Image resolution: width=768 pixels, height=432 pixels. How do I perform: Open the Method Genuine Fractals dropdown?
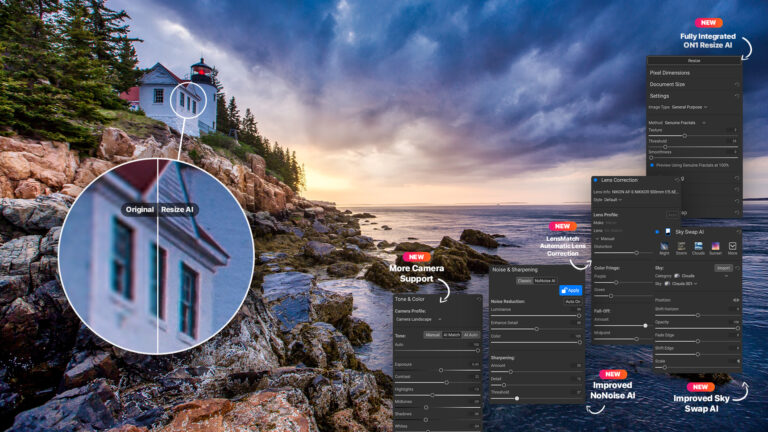coord(685,123)
